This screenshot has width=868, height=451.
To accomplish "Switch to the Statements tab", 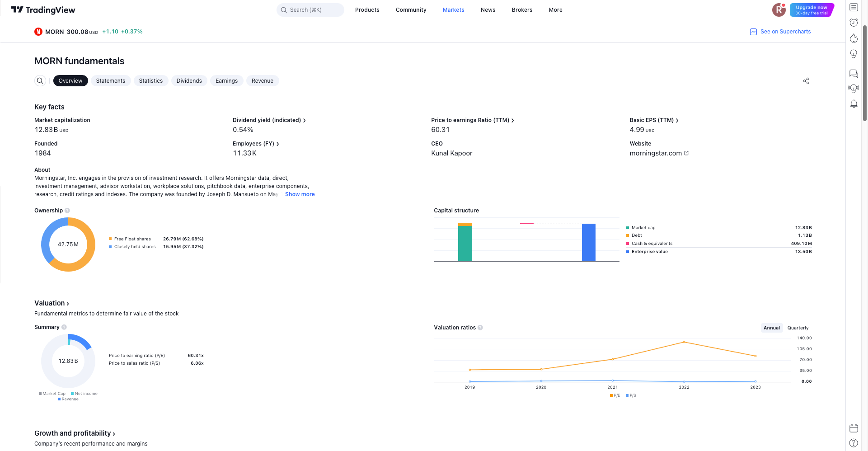I will tap(111, 81).
